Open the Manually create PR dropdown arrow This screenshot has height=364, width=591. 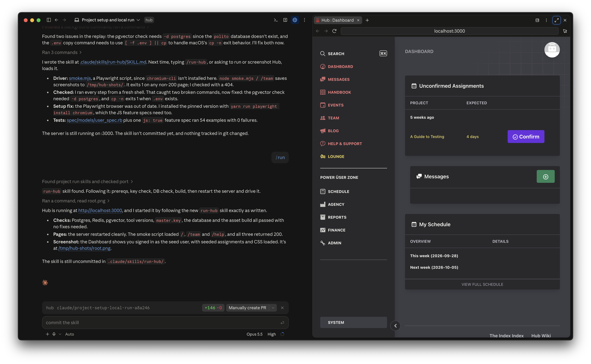coord(273,308)
